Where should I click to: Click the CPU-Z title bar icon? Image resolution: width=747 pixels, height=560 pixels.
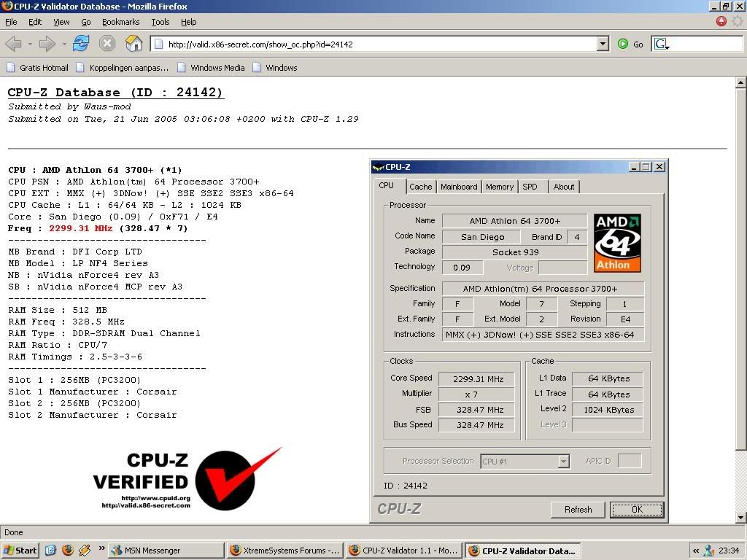click(379, 167)
